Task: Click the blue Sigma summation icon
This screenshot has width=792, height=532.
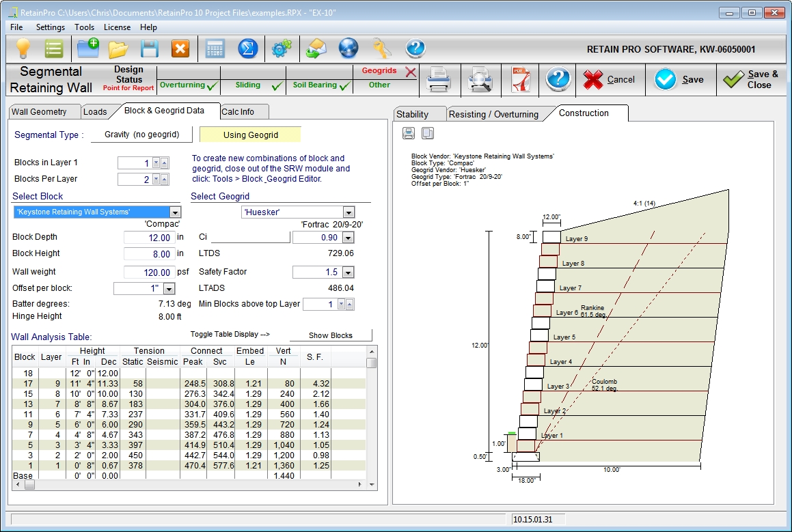Action: pyautogui.click(x=247, y=48)
